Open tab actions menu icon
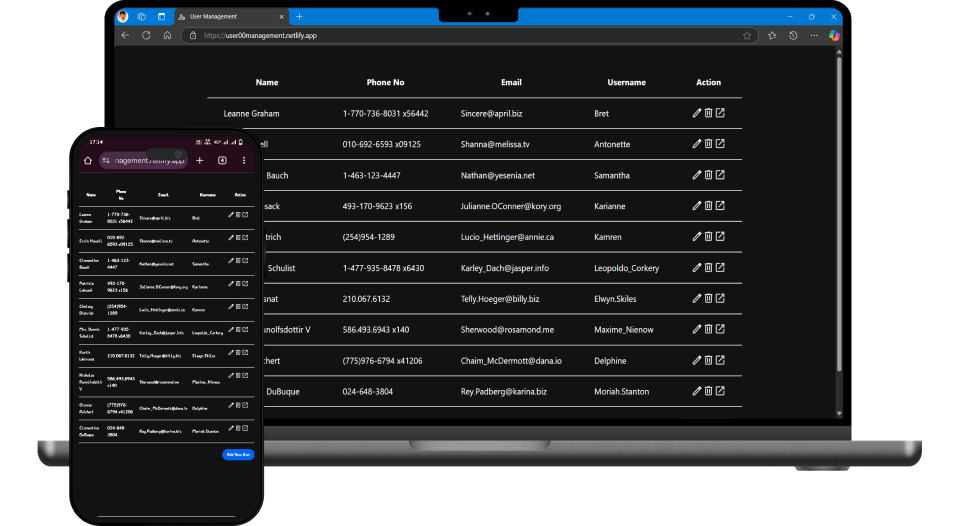The width and height of the screenshot is (960, 526). (162, 17)
